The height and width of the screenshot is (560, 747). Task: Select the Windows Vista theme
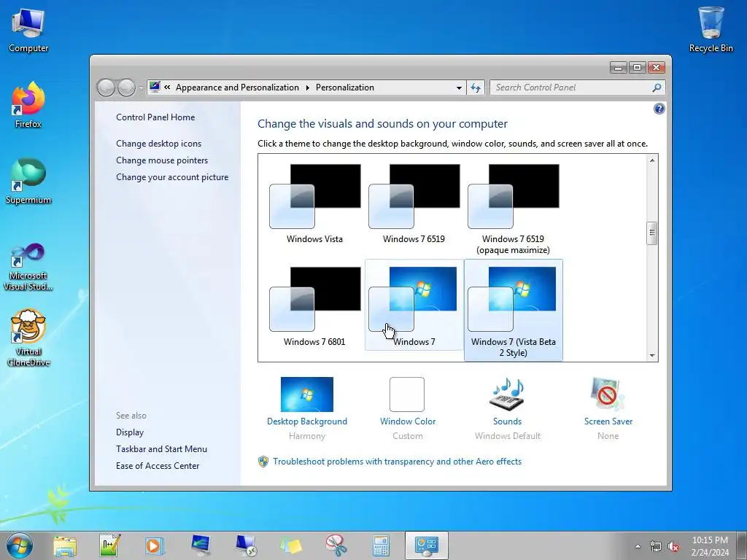pyautogui.click(x=314, y=205)
